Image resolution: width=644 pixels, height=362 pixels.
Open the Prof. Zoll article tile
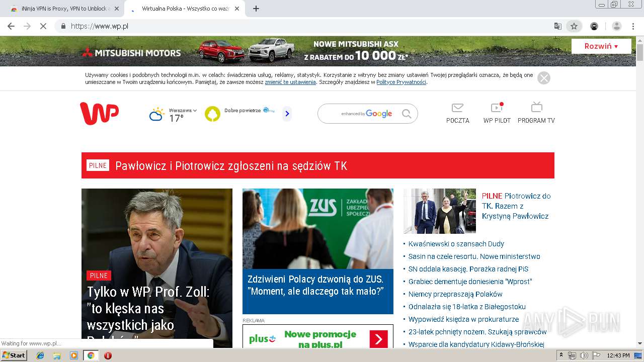click(157, 268)
